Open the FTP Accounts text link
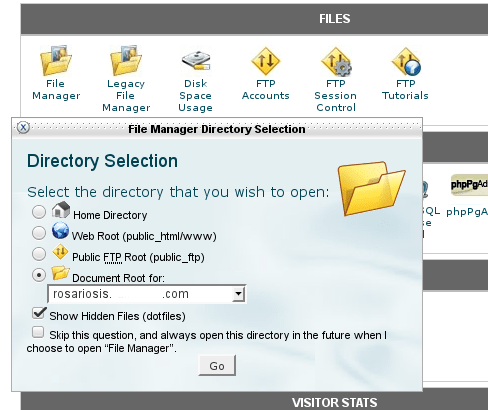Screen dimensions: 488x410 click(266, 90)
